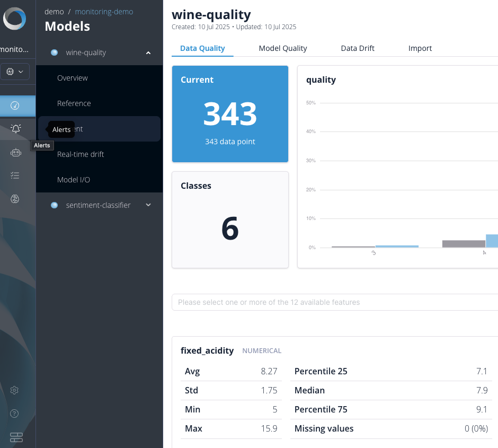Click the Classes 6 card

230,220
